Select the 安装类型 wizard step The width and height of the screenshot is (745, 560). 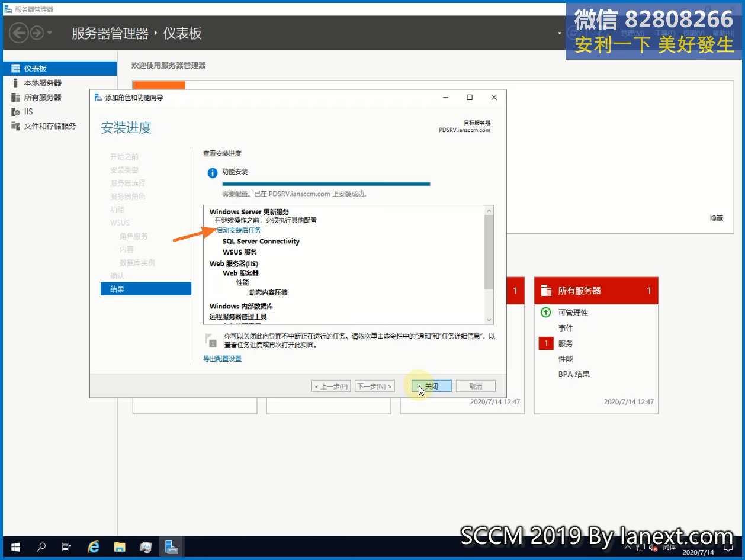(124, 170)
